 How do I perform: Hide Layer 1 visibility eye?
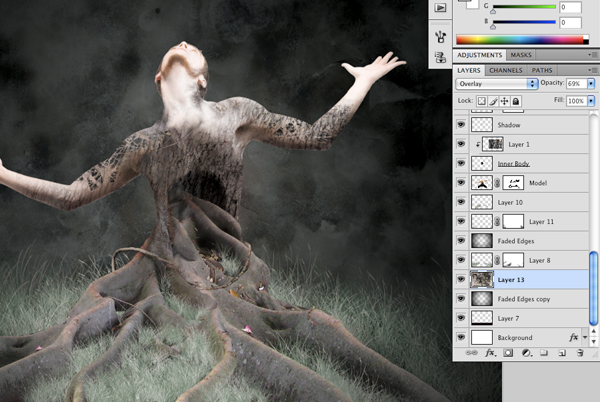pyautogui.click(x=461, y=144)
